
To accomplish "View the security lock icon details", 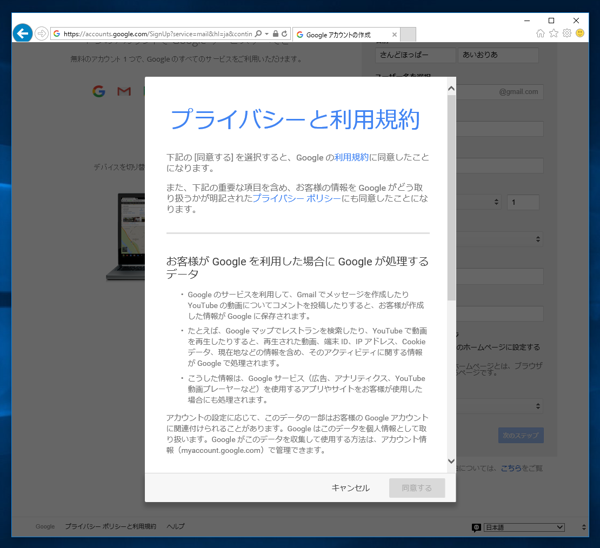I will click(275, 34).
